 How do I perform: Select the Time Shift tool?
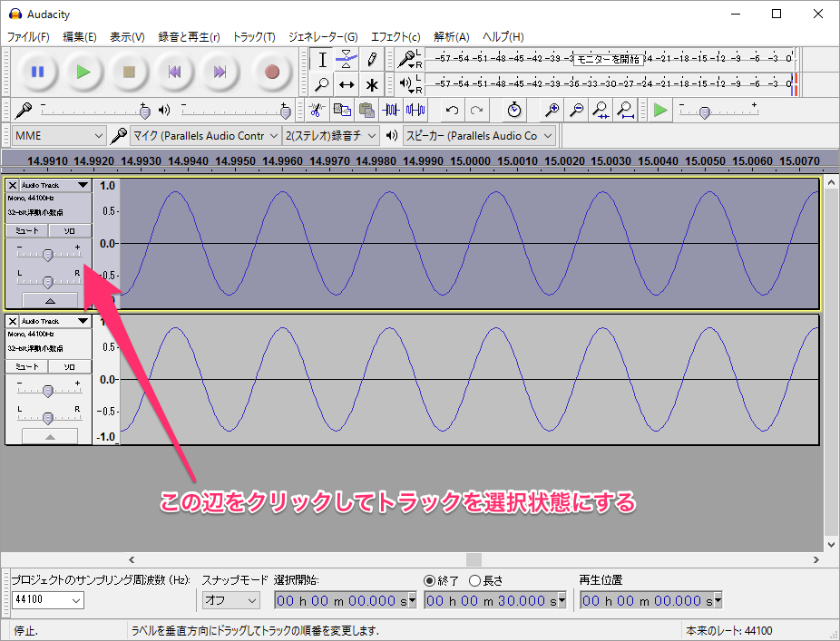[347, 84]
